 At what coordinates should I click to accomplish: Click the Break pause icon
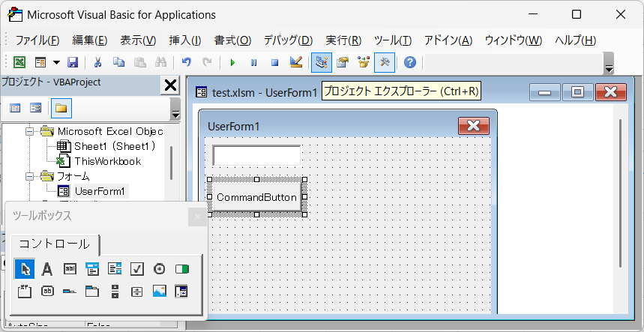point(254,62)
